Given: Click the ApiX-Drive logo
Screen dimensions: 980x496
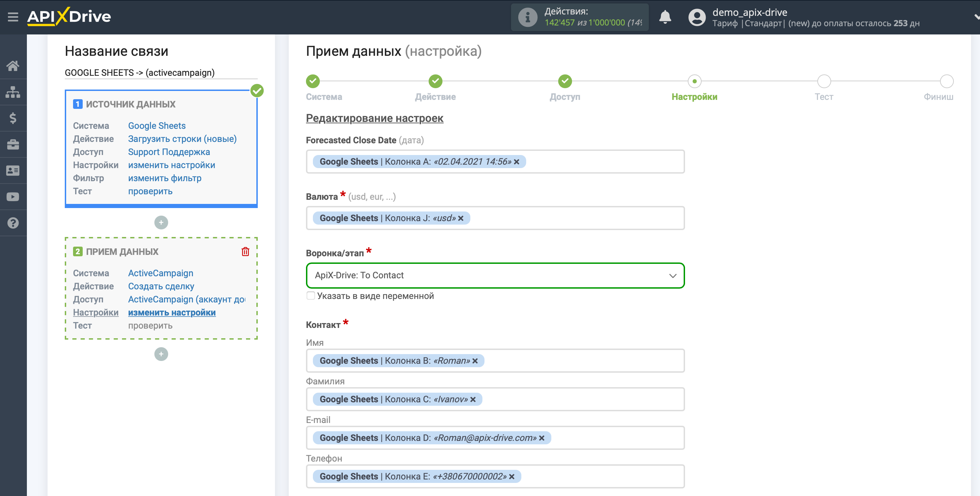Looking at the screenshot, I should 69,17.
